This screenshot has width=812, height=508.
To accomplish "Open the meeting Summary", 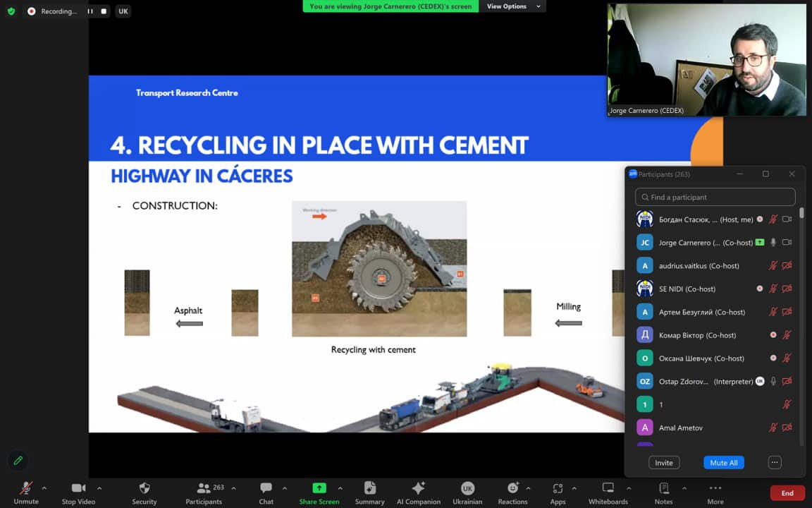I will point(369,492).
